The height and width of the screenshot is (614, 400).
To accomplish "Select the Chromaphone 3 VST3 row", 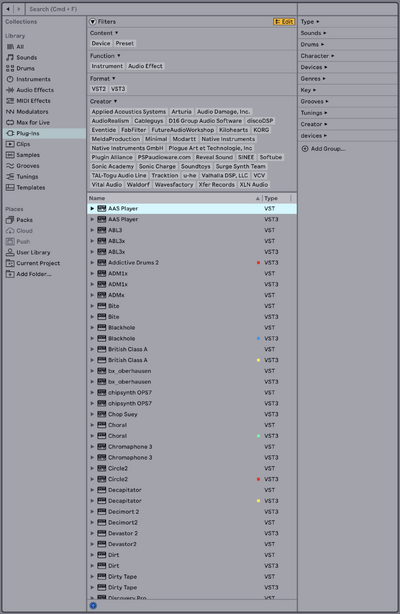I will coord(192,458).
